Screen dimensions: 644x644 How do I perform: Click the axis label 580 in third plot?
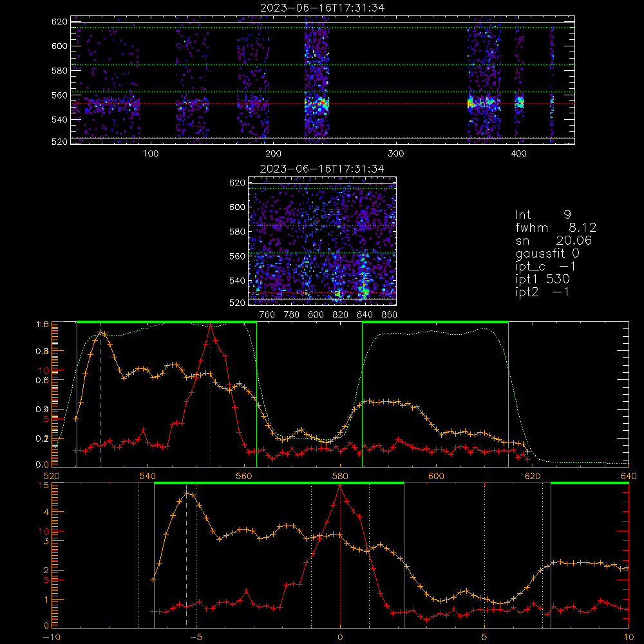pyautogui.click(x=340, y=476)
